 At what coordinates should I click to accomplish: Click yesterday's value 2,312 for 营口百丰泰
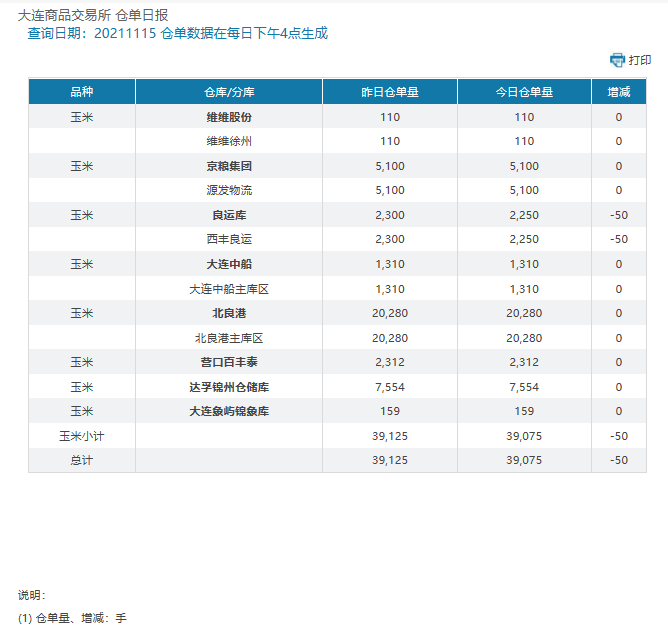pyautogui.click(x=390, y=362)
